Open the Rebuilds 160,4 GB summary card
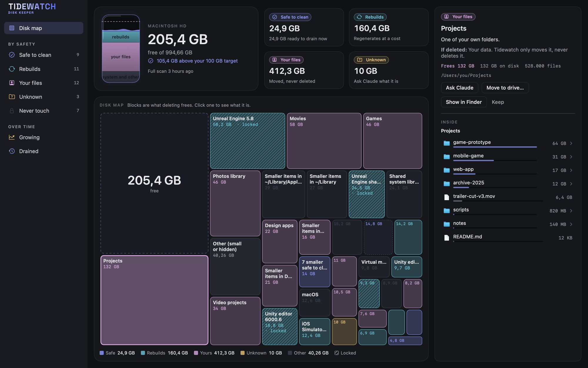 click(389, 27)
